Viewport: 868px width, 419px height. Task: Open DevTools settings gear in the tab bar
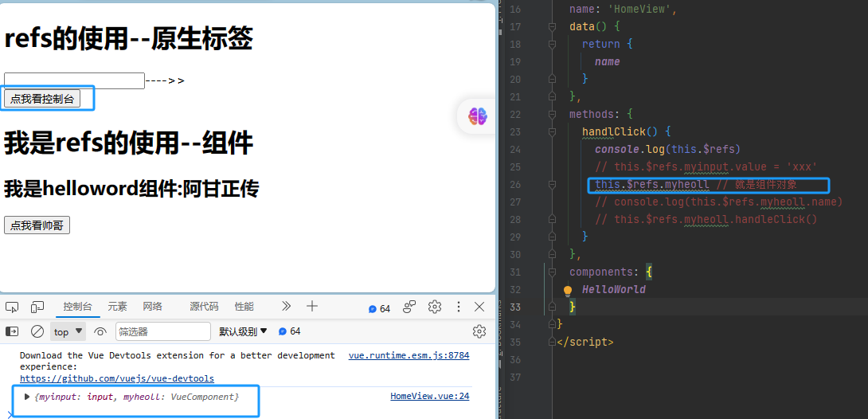[x=435, y=307]
